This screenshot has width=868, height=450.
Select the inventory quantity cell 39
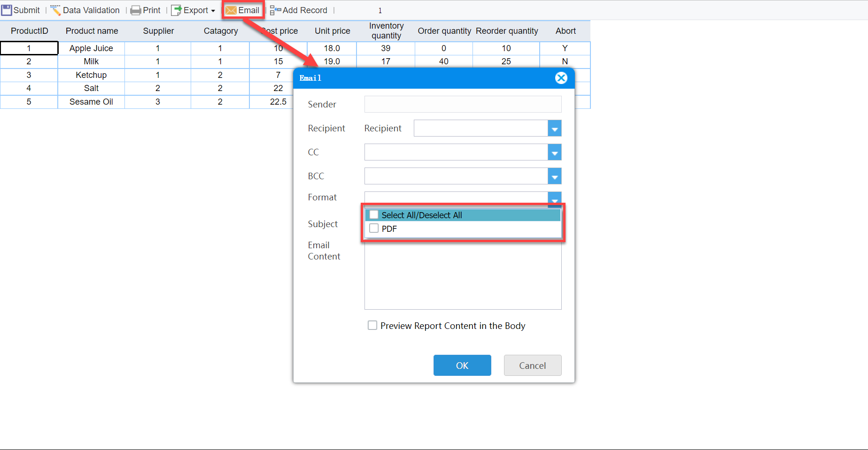click(386, 48)
